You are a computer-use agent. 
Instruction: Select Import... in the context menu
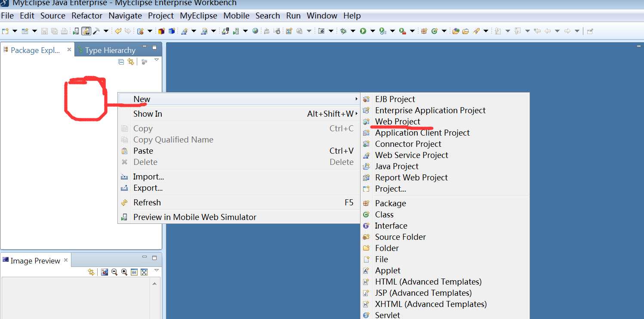[148, 177]
